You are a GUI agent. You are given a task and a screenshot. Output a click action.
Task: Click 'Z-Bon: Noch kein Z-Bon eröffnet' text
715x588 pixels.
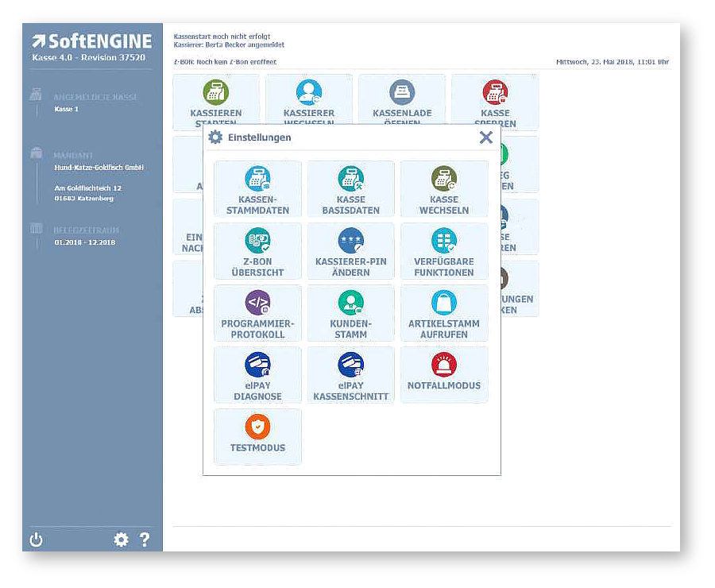point(225,62)
